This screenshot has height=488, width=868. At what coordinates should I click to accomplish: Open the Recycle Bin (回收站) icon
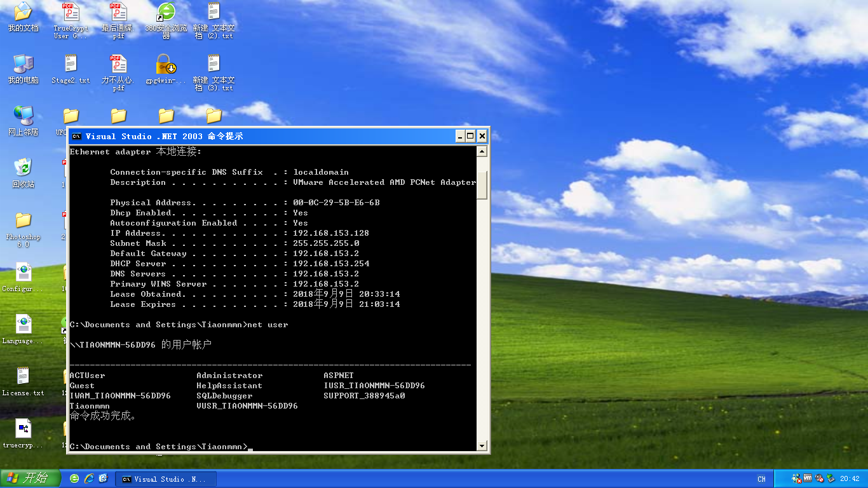pos(24,168)
